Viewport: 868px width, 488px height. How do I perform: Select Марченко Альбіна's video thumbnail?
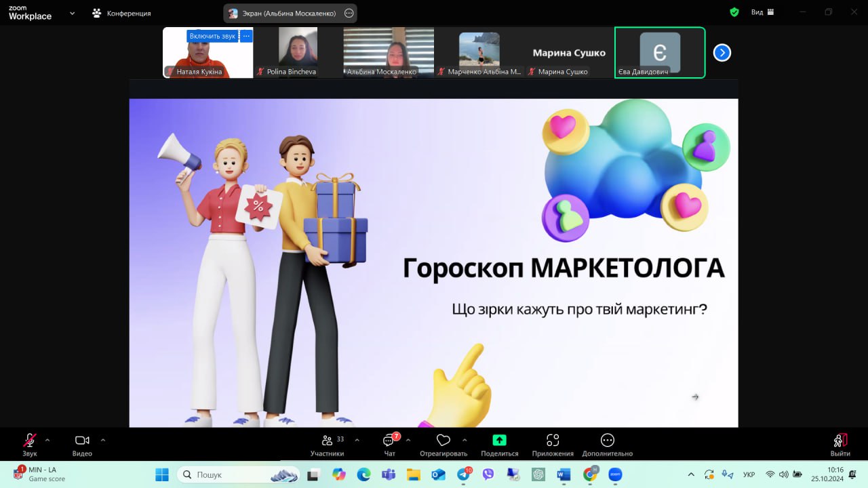coord(479,53)
